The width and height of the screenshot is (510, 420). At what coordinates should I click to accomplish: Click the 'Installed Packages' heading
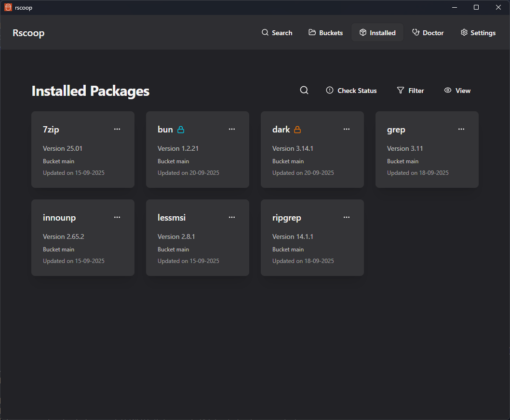point(91,91)
